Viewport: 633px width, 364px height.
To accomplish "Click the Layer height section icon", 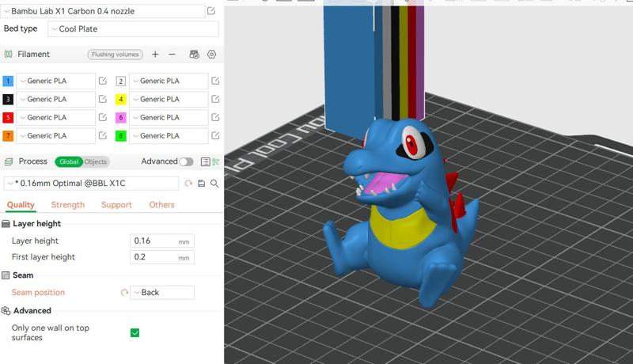I will pos(6,224).
